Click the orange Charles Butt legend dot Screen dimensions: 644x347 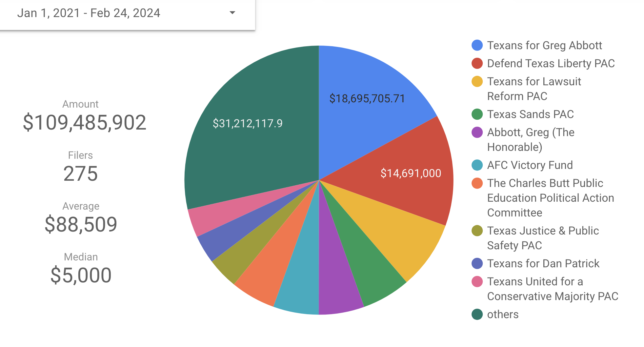477,183
